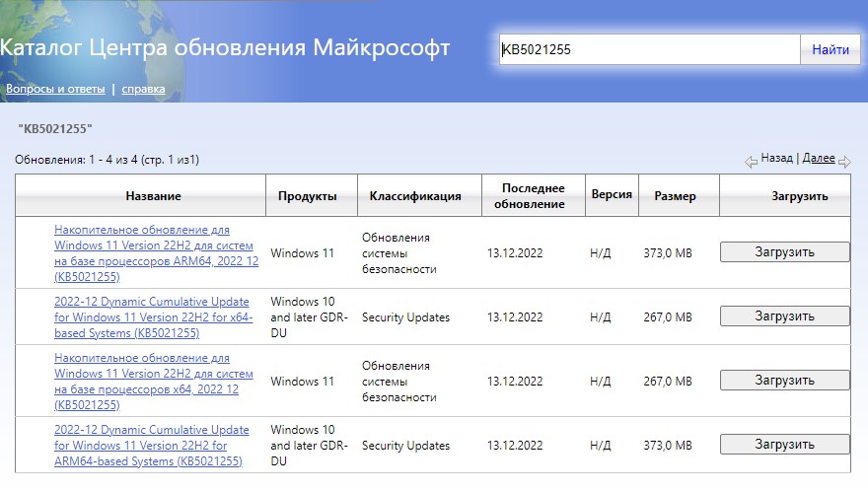Select the Обновления: 1 - 4 из 4 results text
The width and height of the screenshot is (868, 491).
pyautogui.click(x=107, y=160)
